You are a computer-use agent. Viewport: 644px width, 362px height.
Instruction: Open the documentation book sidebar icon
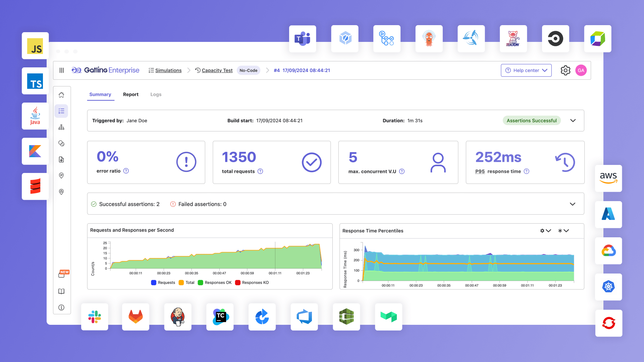(61, 291)
